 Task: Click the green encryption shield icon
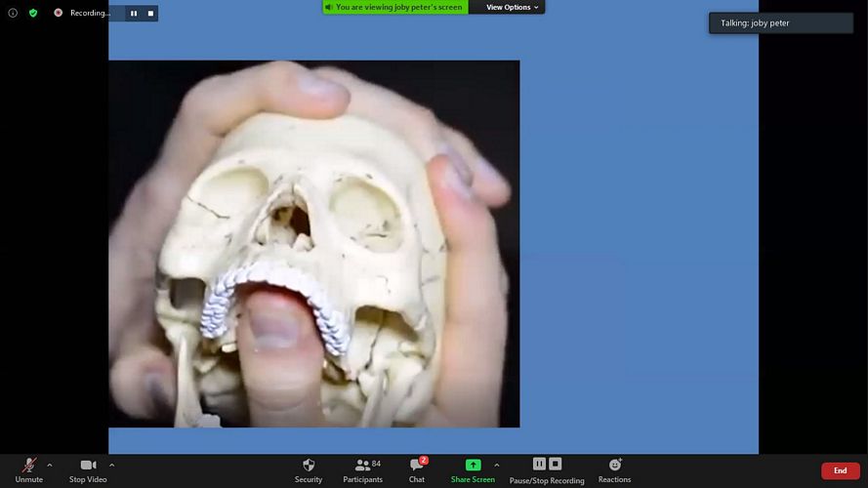[33, 13]
